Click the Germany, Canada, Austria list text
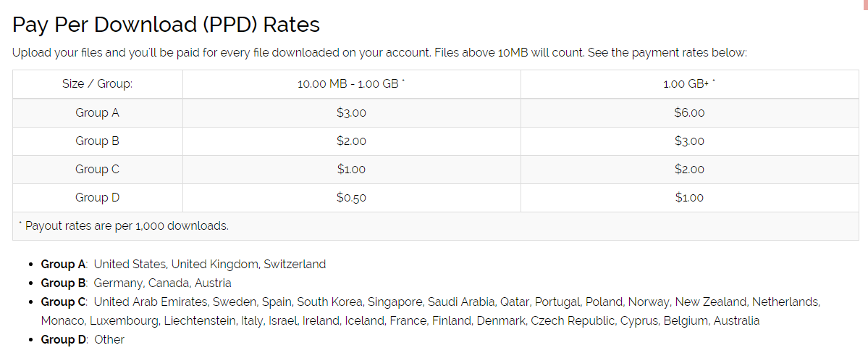This screenshot has height=353, width=868. tap(162, 283)
